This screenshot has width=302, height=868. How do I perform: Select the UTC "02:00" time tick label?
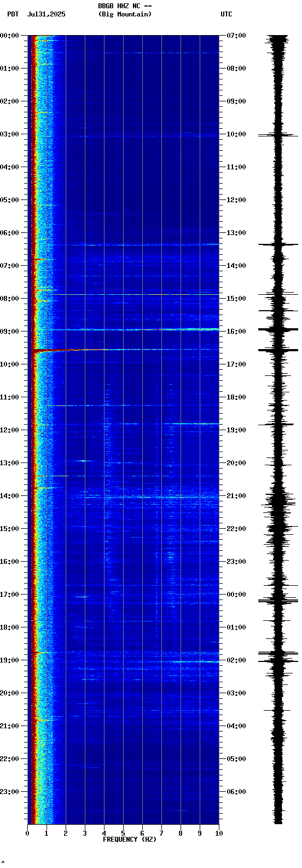(x=236, y=660)
